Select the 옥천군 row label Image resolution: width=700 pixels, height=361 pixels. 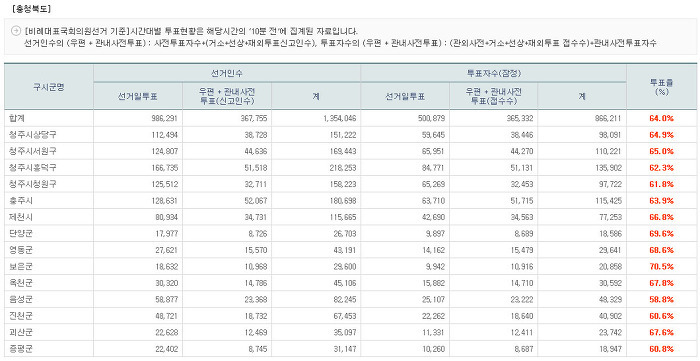(21, 283)
